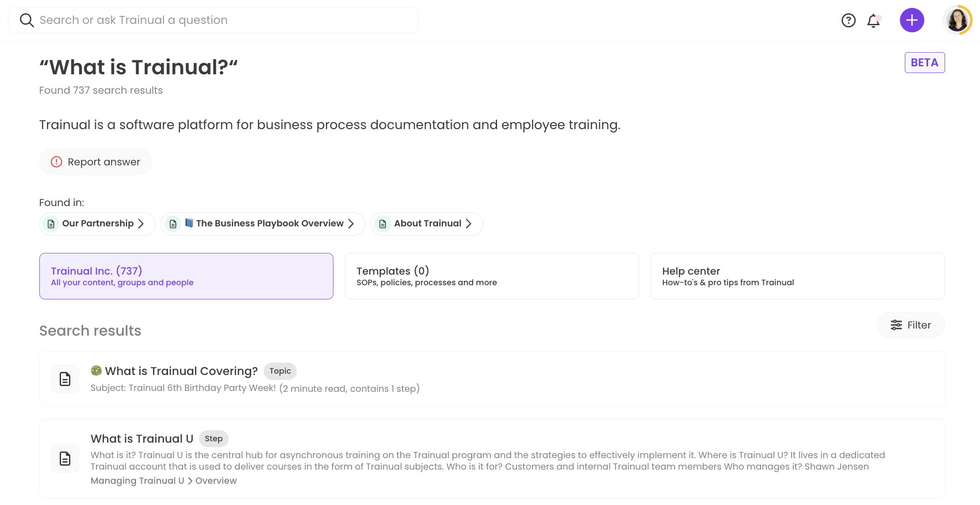This screenshot has width=980, height=505.
Task: Click chevron on Our Partnership chip
Action: point(141,224)
